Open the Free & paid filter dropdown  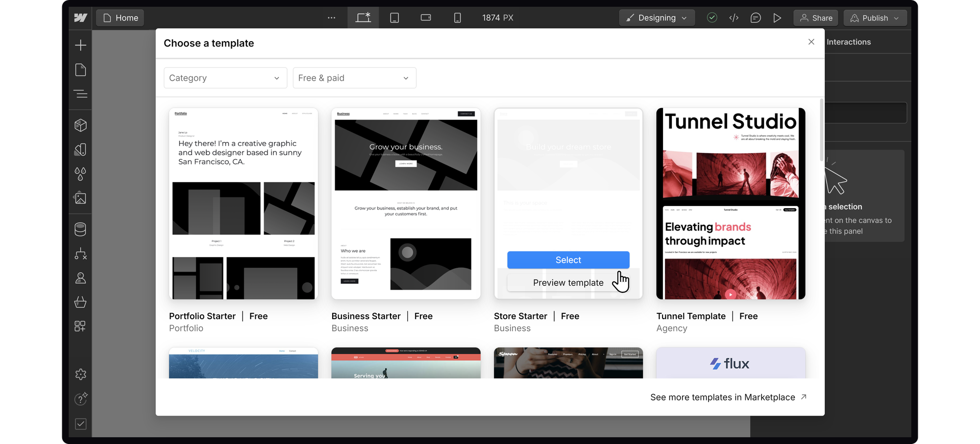click(354, 77)
